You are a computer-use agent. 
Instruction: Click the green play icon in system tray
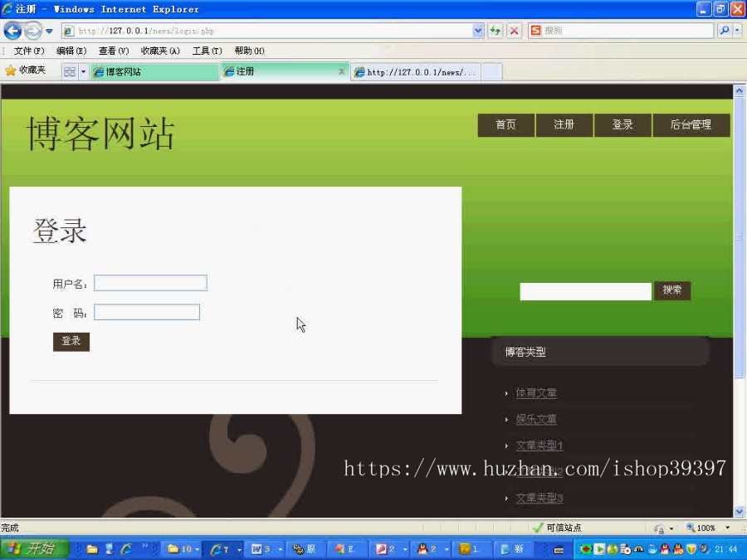[599, 549]
